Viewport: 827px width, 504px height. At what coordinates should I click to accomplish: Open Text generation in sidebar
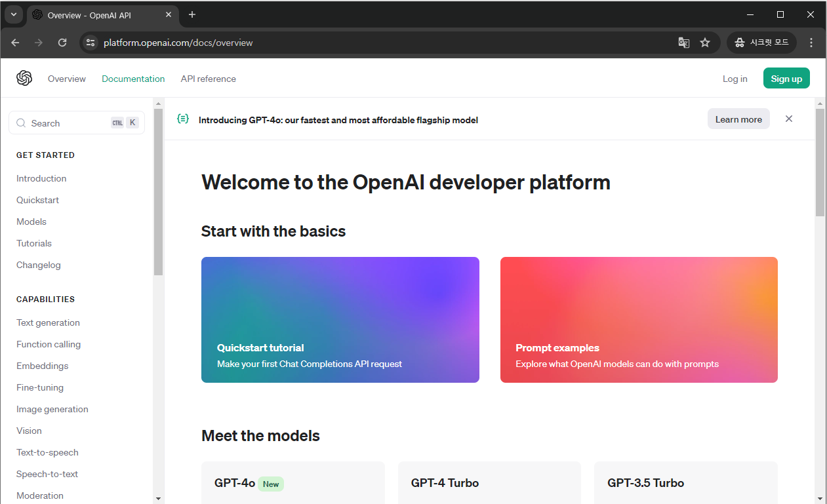pyautogui.click(x=48, y=322)
